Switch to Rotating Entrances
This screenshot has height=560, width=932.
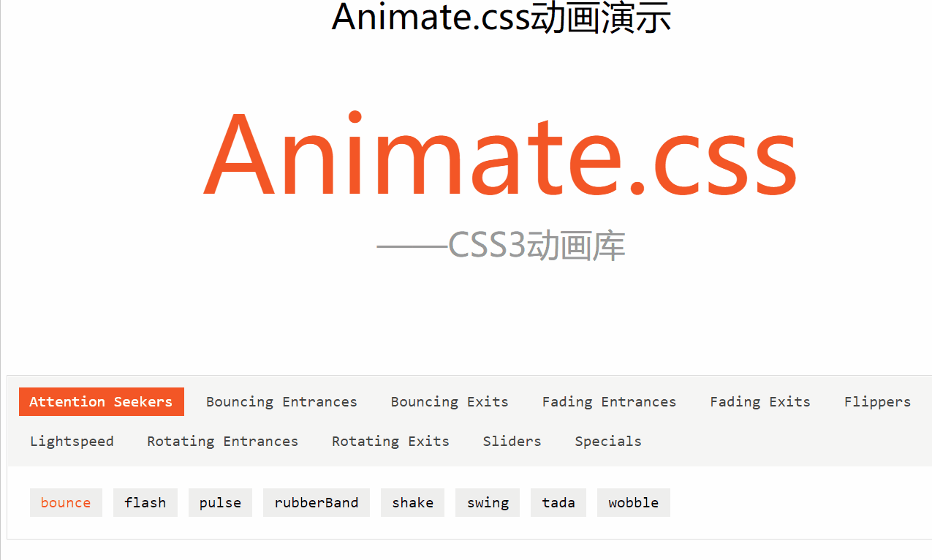pyautogui.click(x=222, y=441)
